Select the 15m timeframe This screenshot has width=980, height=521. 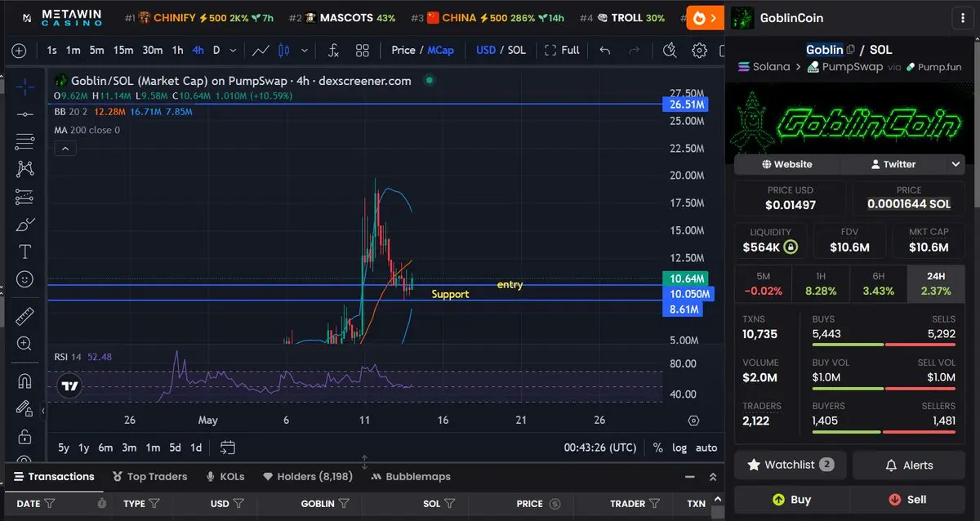pos(123,51)
